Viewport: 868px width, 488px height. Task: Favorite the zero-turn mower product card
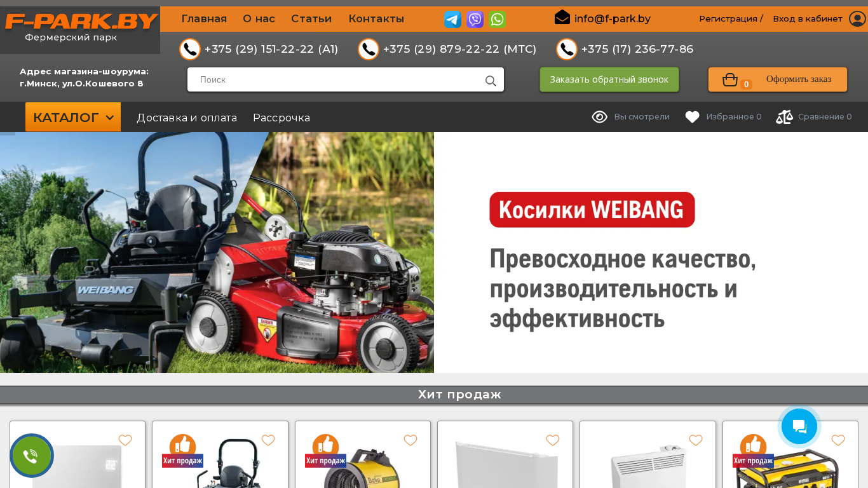coord(268,440)
